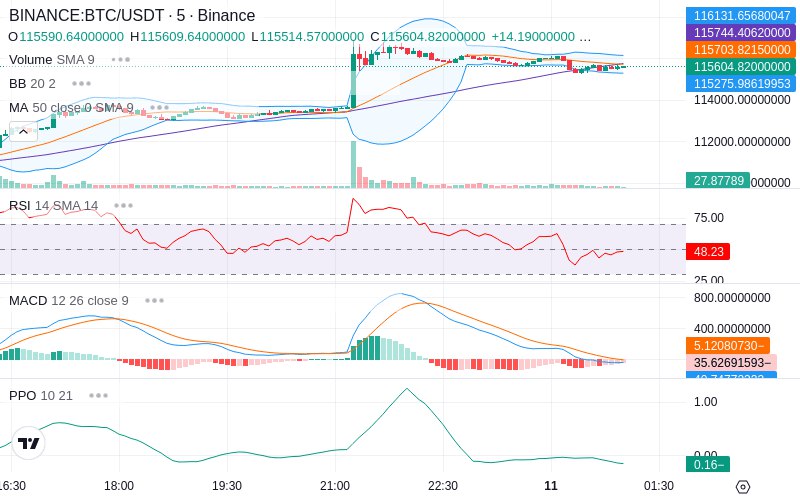Click 114000.00000000 price axis tick
This screenshot has height=500, width=800.
[x=742, y=99]
